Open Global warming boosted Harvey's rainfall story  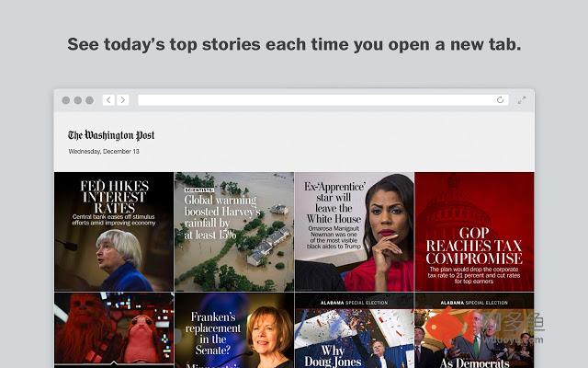point(234,232)
